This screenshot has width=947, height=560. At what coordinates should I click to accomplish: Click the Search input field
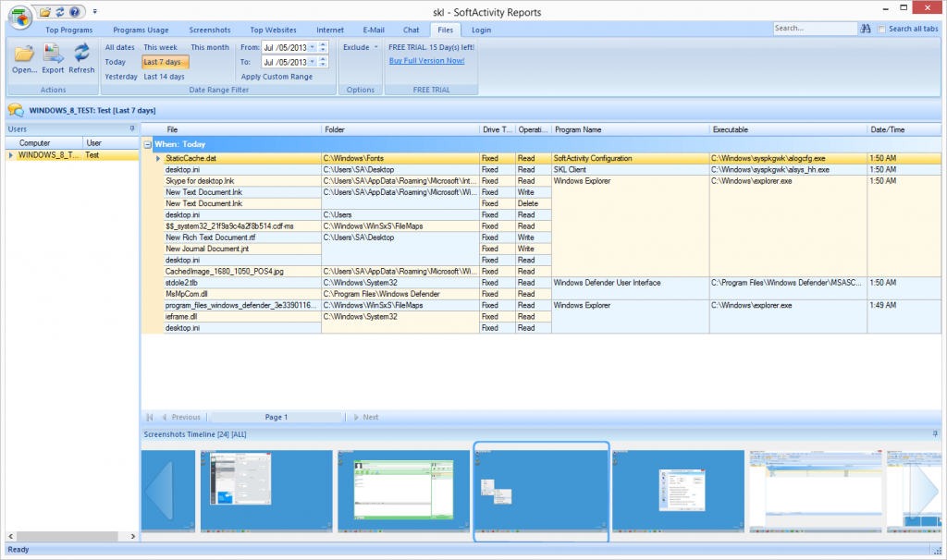point(814,29)
